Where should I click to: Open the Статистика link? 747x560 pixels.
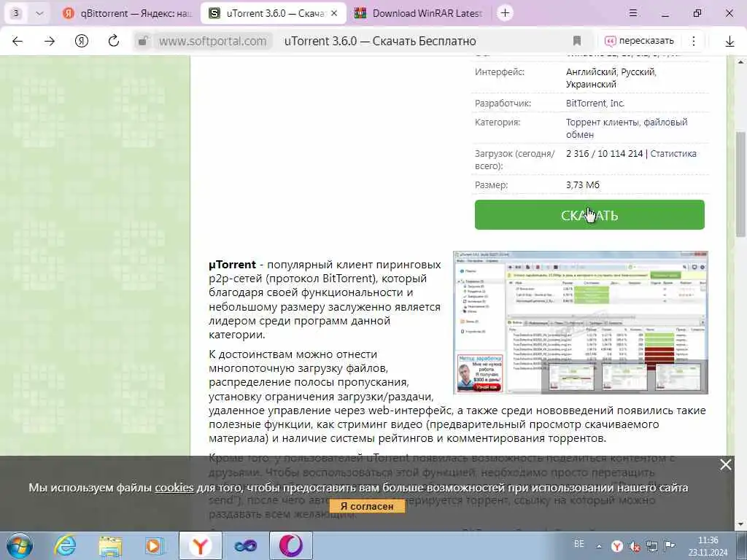click(x=673, y=153)
